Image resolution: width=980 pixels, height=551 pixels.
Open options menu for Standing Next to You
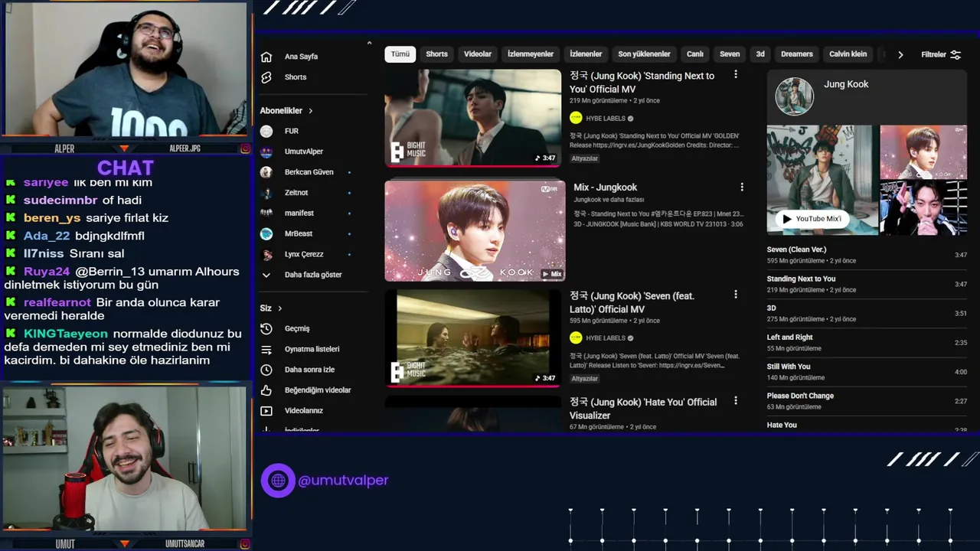coord(736,75)
